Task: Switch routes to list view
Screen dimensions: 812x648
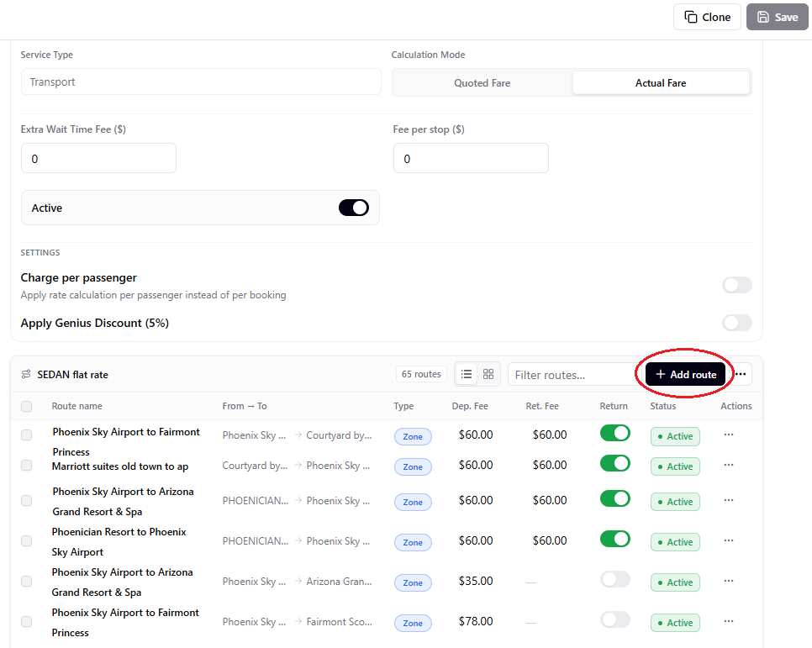Action: pyautogui.click(x=466, y=374)
